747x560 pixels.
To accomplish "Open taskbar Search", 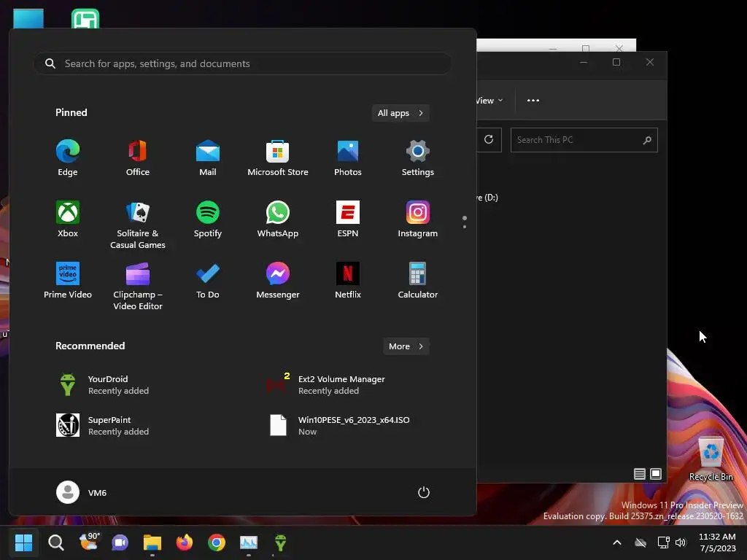I will coord(55,542).
